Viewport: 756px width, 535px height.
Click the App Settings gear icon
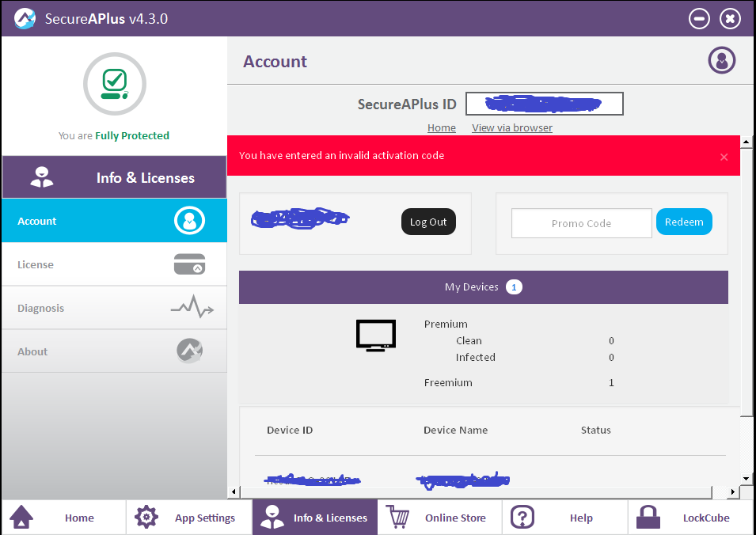[x=146, y=517]
